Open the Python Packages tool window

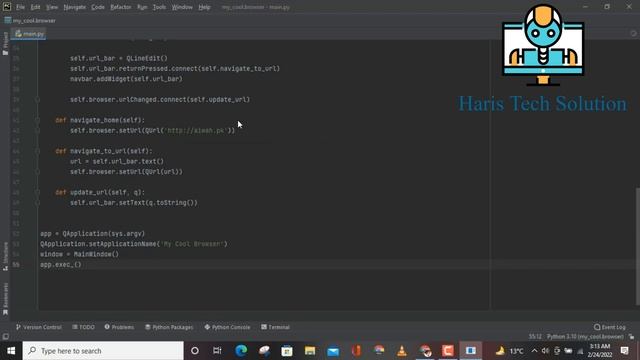click(169, 327)
